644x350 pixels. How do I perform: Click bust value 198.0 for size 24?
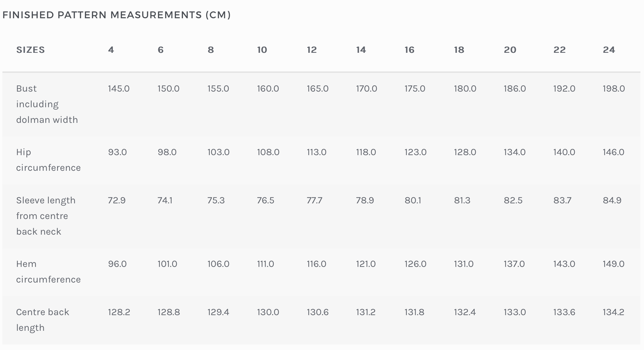[614, 89]
